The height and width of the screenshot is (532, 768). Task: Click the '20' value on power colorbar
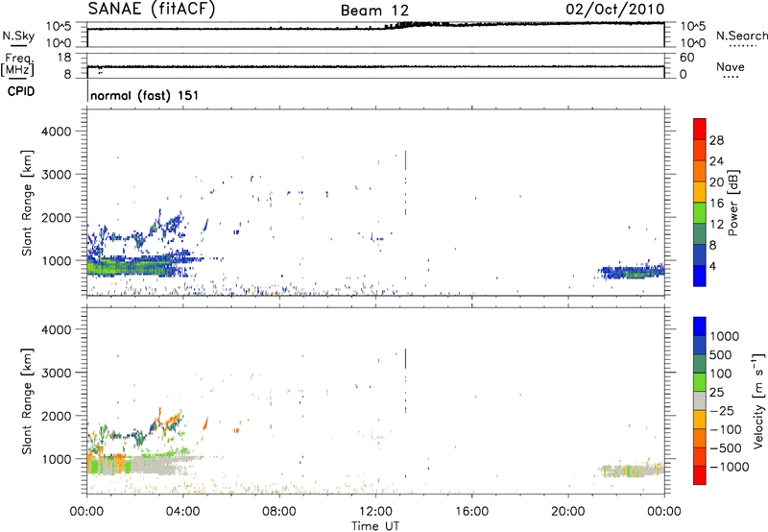click(716, 182)
